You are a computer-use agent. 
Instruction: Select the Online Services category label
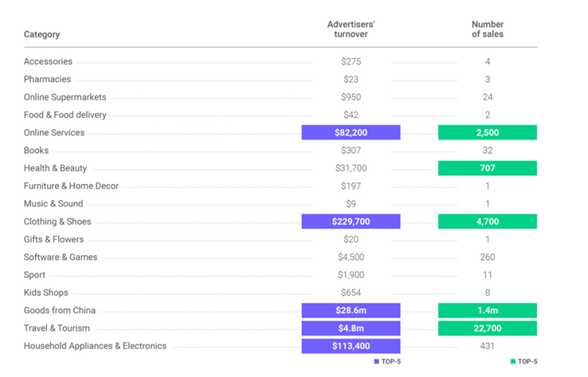tap(54, 133)
